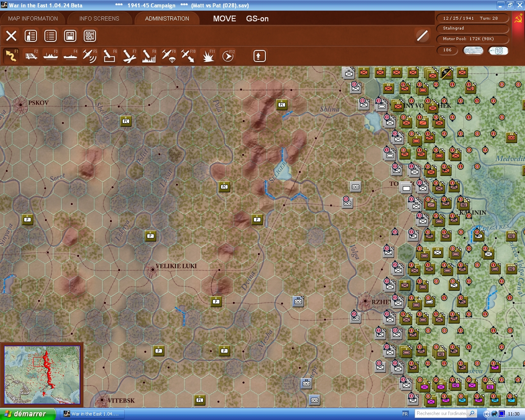The width and height of the screenshot is (525, 420).
Task: Select the F2 rail movement mode icon
Action: (31, 56)
